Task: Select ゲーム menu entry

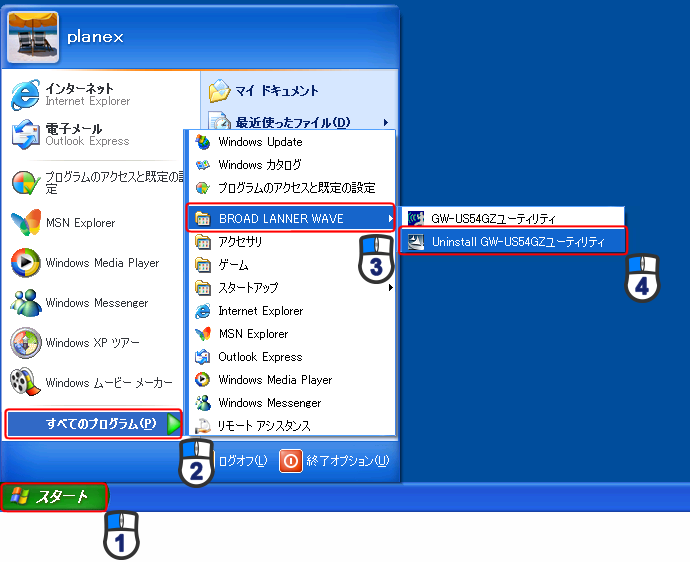Action: coord(292,264)
